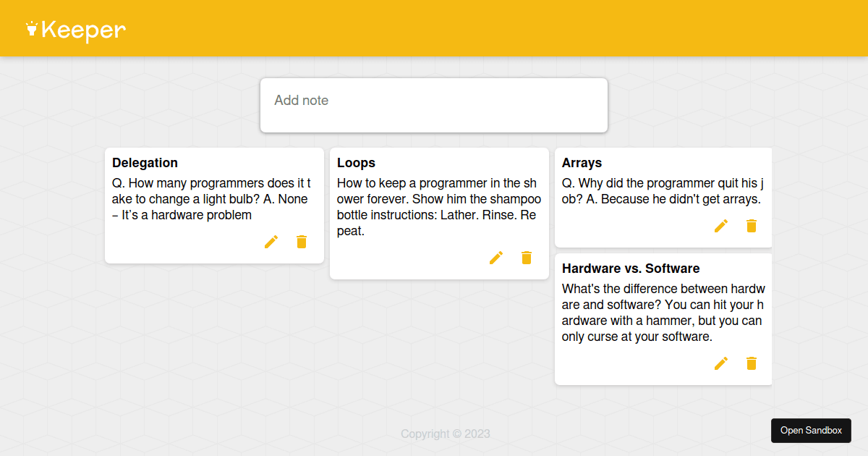Edit the Loops note with the pencil icon
This screenshot has width=868, height=456.
coord(496,258)
